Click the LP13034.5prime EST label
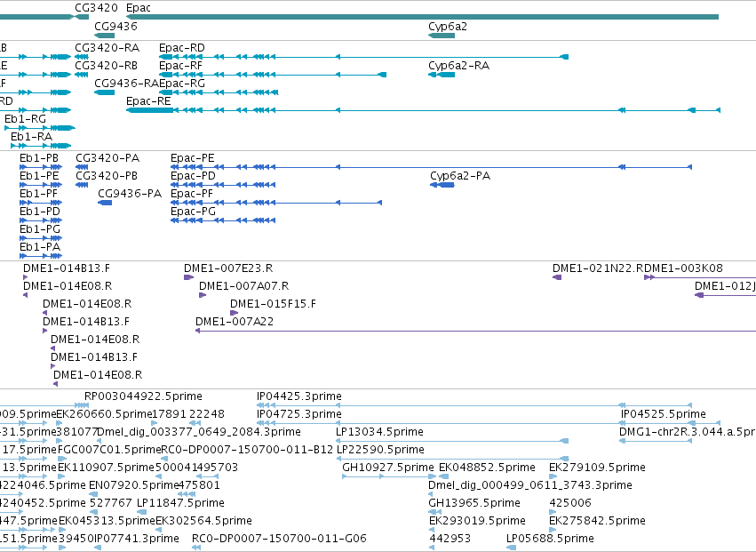 (x=380, y=432)
